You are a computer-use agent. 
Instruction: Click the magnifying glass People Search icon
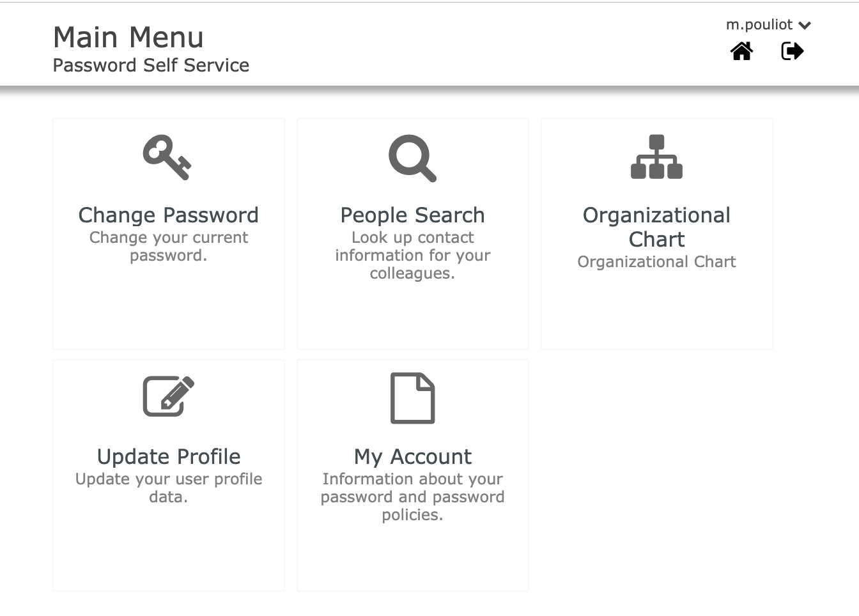412,157
